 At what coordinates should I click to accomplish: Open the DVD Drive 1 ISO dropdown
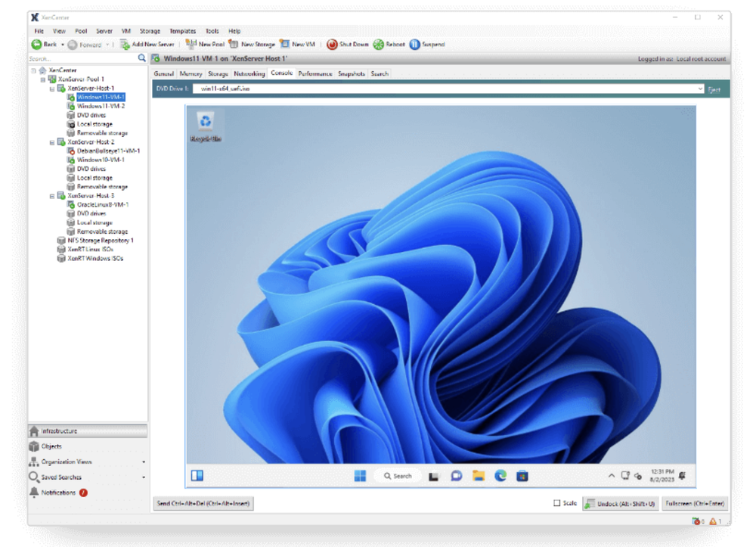pos(700,89)
